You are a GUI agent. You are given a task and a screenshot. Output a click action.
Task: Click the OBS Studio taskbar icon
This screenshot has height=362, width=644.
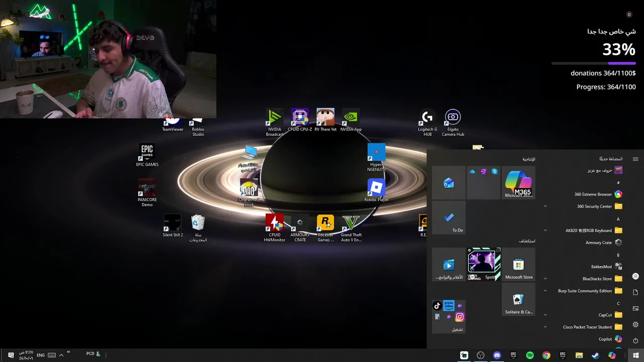click(x=480, y=355)
